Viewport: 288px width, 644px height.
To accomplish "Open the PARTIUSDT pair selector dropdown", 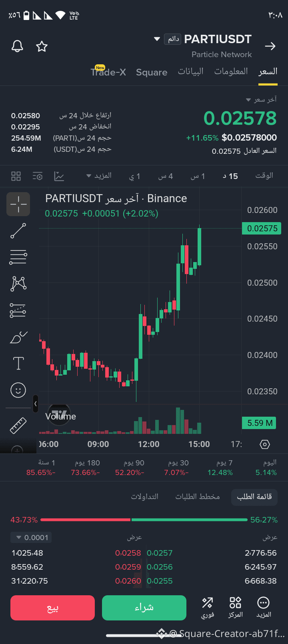I will coord(157,39).
